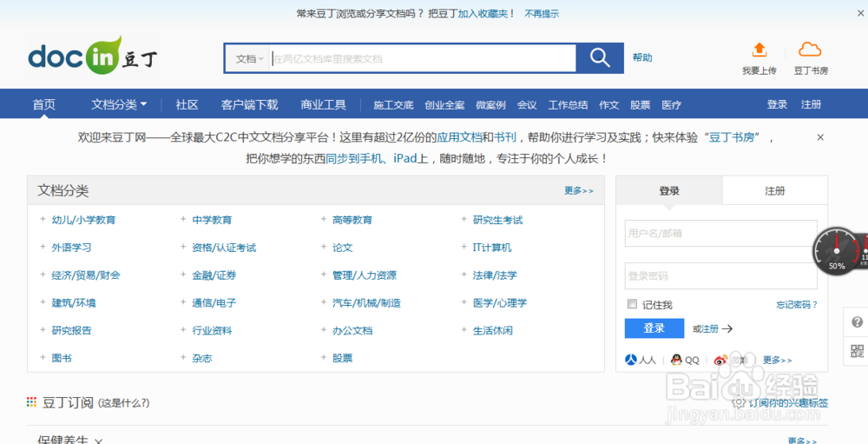Open the 生活休闲 category
This screenshot has height=444, width=868.
493,331
